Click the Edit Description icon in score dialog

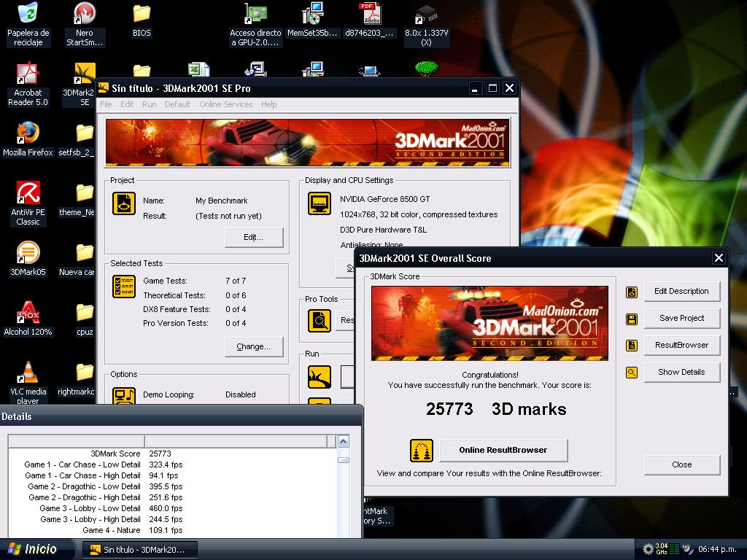coord(632,292)
